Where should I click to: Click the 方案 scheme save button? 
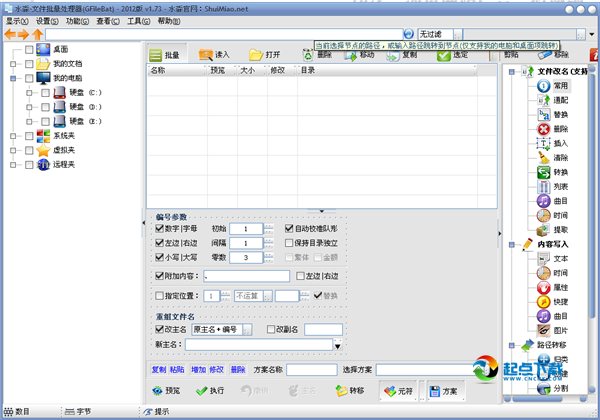pyautogui.click(x=444, y=391)
